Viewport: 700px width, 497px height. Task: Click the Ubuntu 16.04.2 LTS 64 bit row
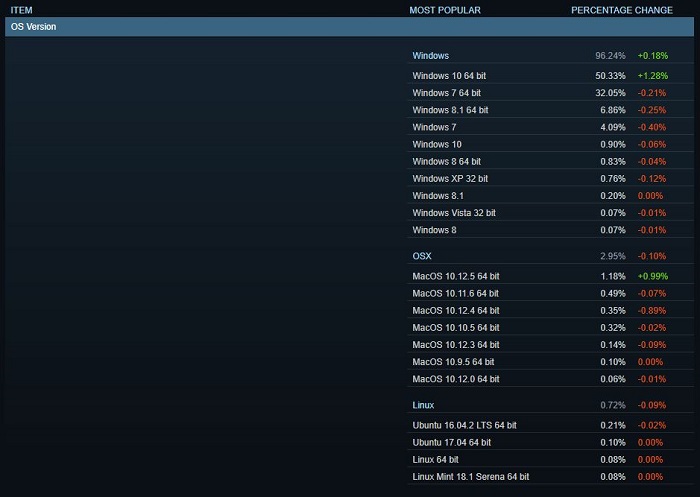point(550,425)
